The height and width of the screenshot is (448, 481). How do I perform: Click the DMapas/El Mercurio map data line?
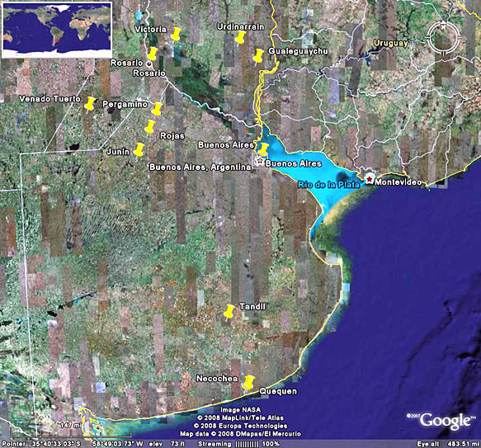(x=241, y=434)
